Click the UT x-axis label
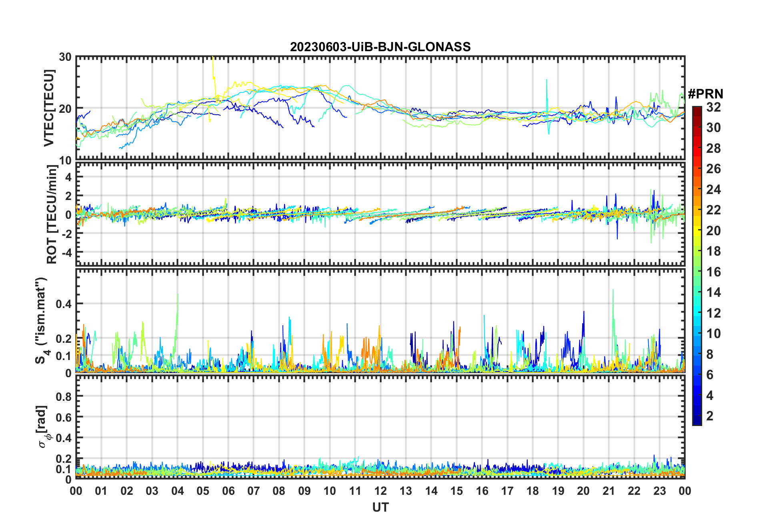Image resolution: width=761 pixels, height=532 pixels. coord(380,508)
